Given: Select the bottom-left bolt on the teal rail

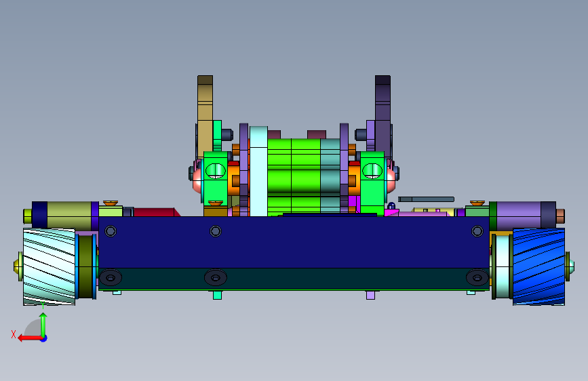Looking at the screenshot, I should click(x=111, y=278).
